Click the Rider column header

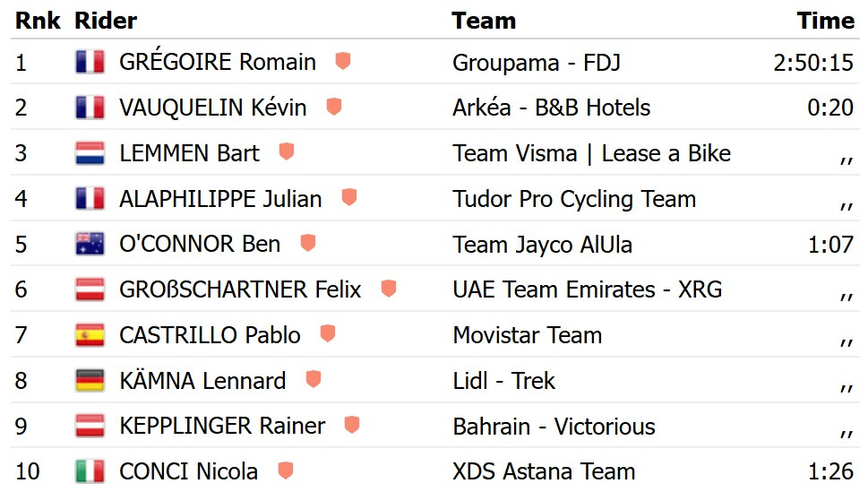(106, 21)
